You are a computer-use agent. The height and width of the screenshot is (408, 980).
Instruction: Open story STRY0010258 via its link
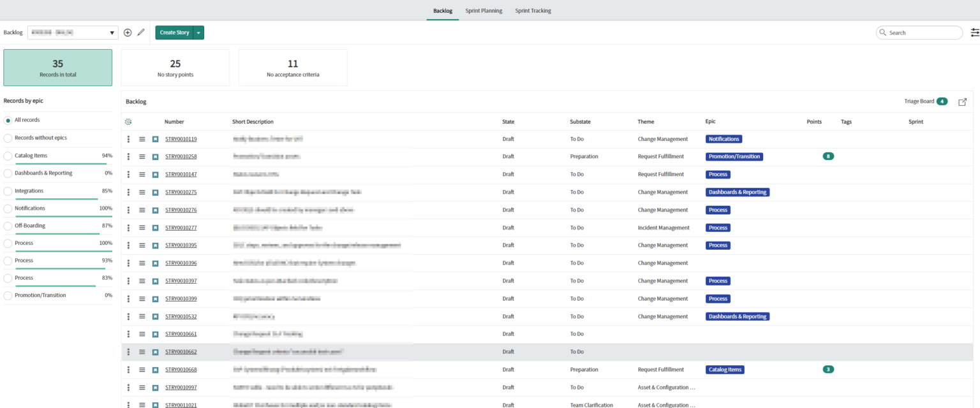pos(182,156)
